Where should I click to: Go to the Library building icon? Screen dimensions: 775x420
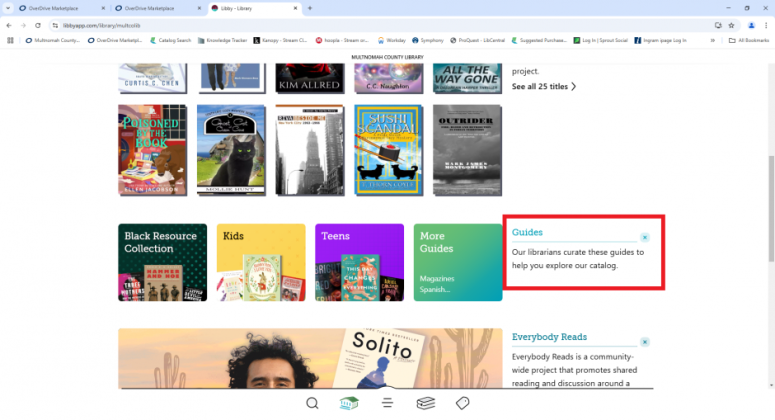[349, 403]
